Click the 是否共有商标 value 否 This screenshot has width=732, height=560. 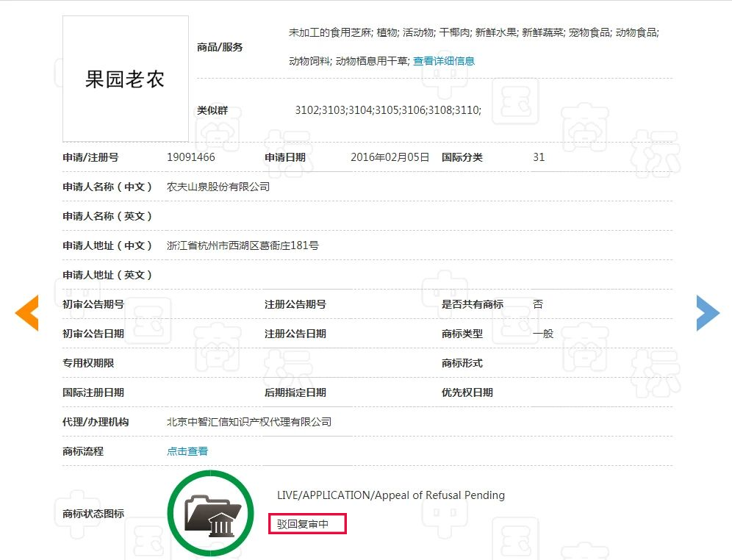pos(538,304)
